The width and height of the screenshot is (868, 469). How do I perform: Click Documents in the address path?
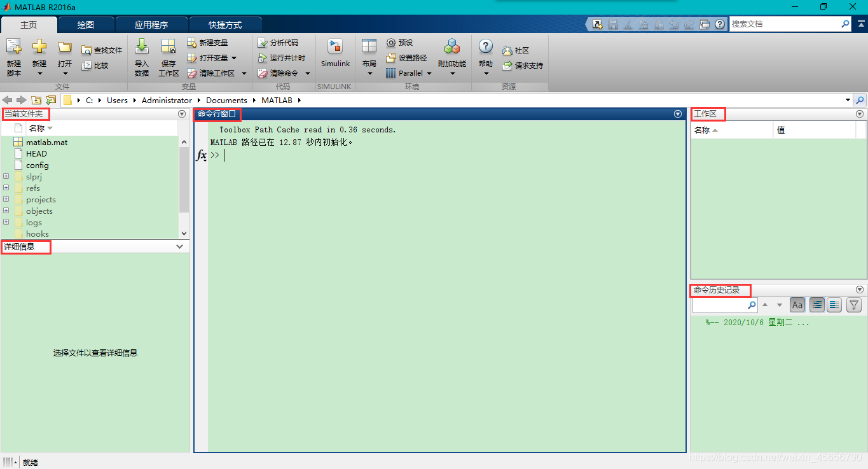(x=226, y=100)
